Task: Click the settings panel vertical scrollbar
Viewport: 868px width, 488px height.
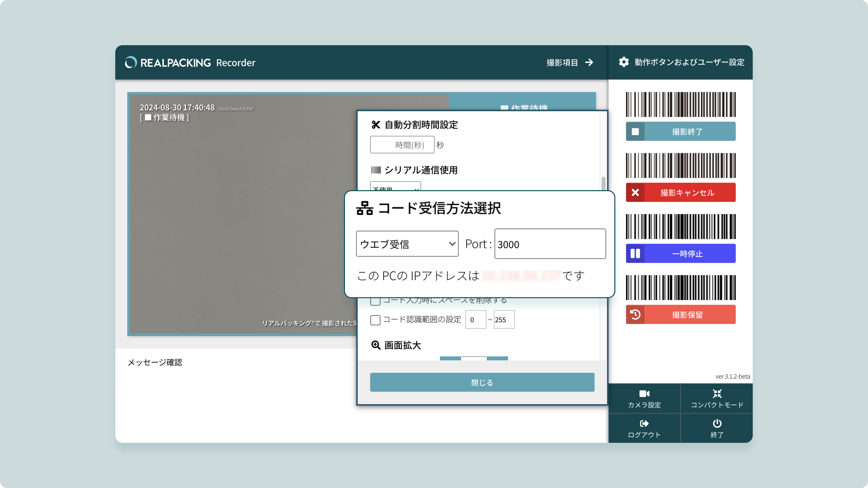Action: point(603,183)
